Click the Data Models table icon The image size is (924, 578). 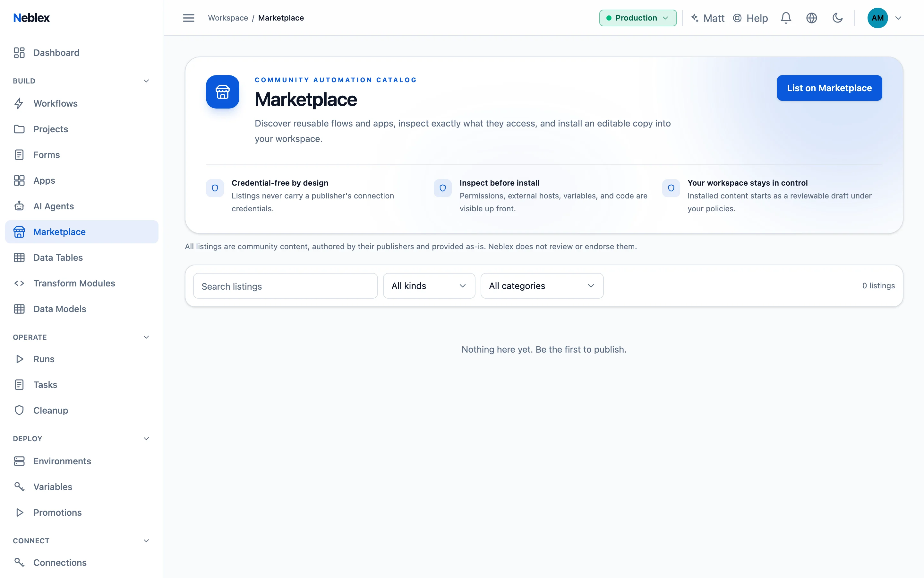[x=19, y=309]
